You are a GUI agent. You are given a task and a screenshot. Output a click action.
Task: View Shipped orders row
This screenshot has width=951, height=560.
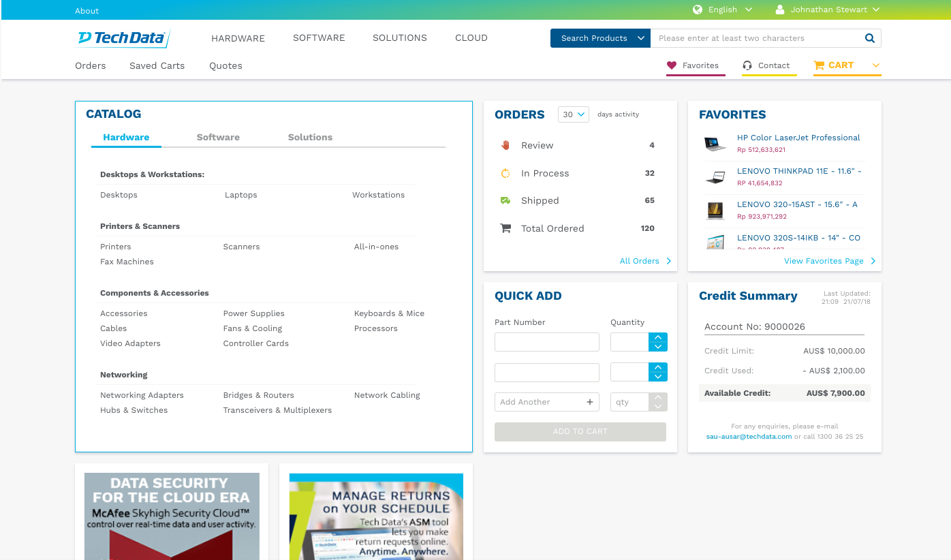[x=578, y=200]
